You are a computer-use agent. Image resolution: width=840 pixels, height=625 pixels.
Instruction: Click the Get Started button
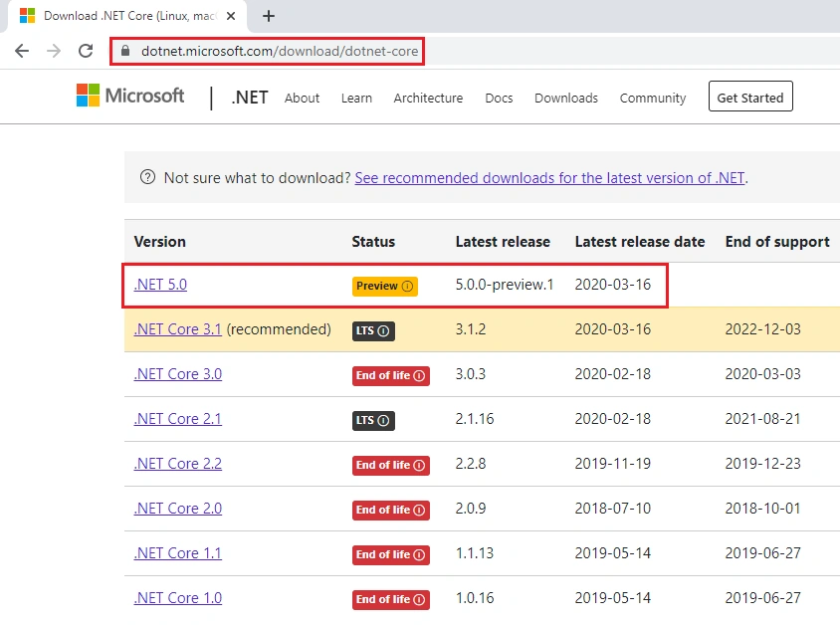750,97
